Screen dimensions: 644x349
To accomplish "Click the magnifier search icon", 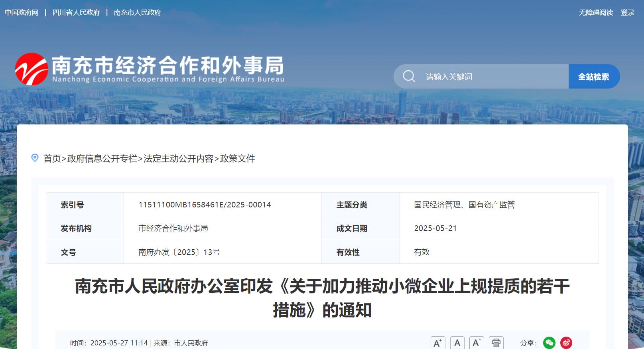I will click(x=409, y=76).
